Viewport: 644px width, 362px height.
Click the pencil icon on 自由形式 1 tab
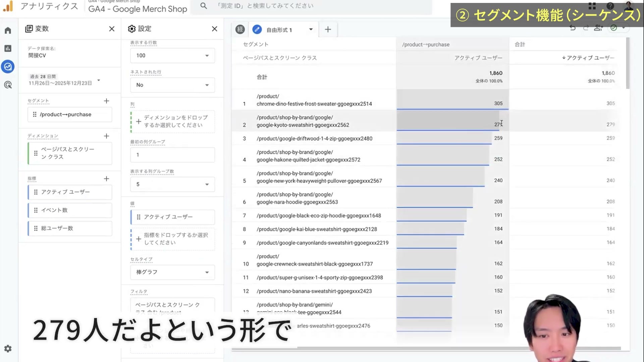pos(257,29)
